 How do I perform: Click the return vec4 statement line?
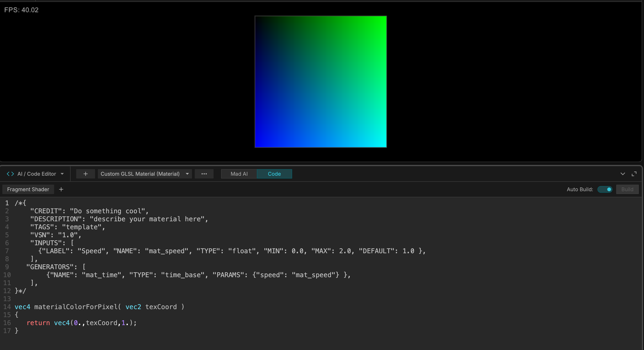click(x=82, y=323)
